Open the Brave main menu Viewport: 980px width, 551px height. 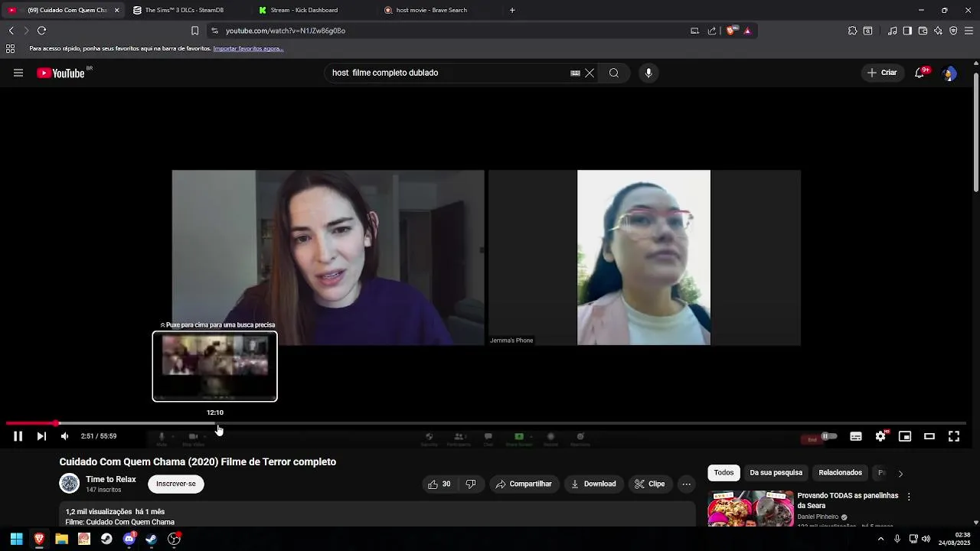point(969,31)
